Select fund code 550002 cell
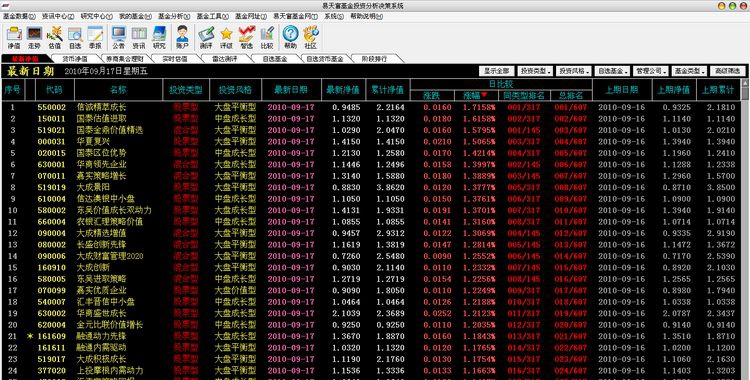 coord(52,107)
